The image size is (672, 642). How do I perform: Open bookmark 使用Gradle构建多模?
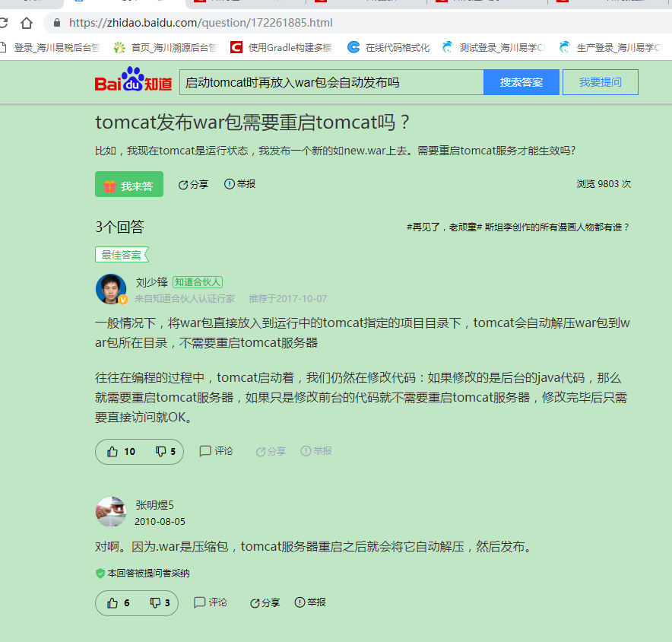click(281, 48)
